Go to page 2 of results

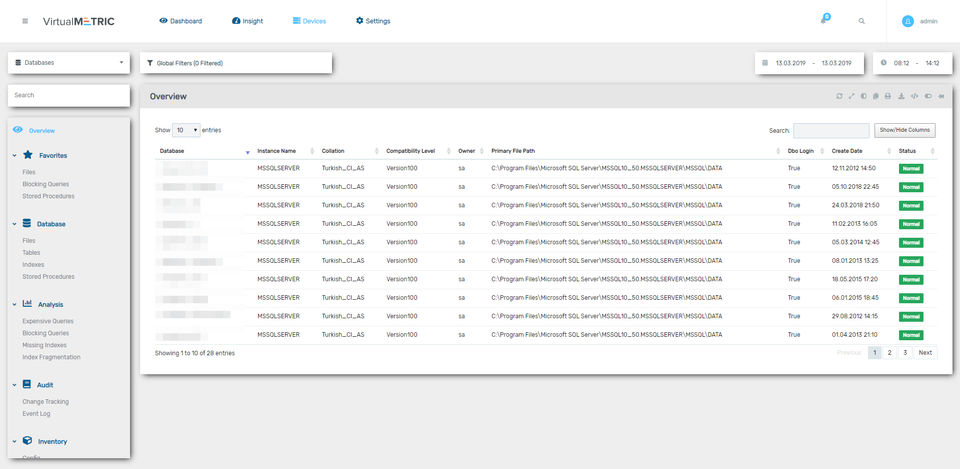coord(889,353)
